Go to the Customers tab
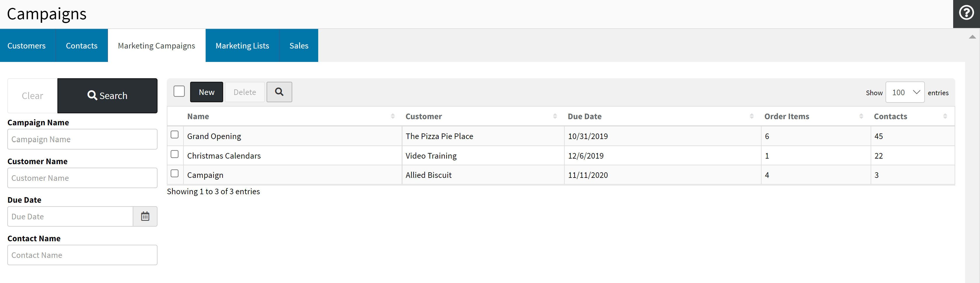The height and width of the screenshot is (283, 980). 27,46
